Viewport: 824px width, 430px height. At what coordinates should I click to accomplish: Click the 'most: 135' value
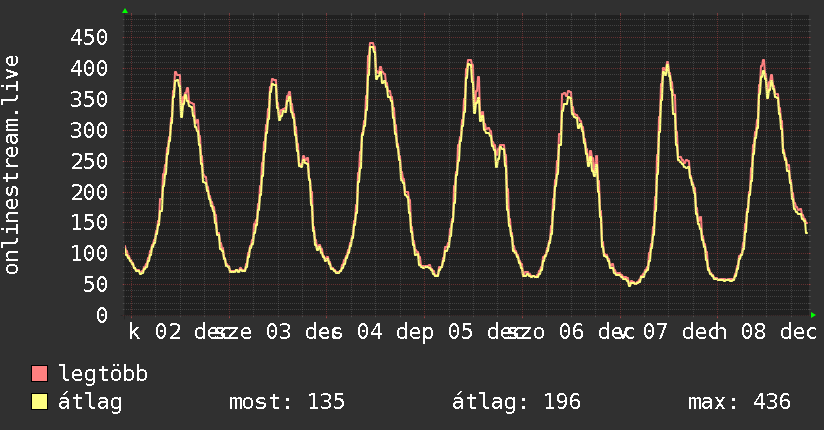tap(287, 402)
